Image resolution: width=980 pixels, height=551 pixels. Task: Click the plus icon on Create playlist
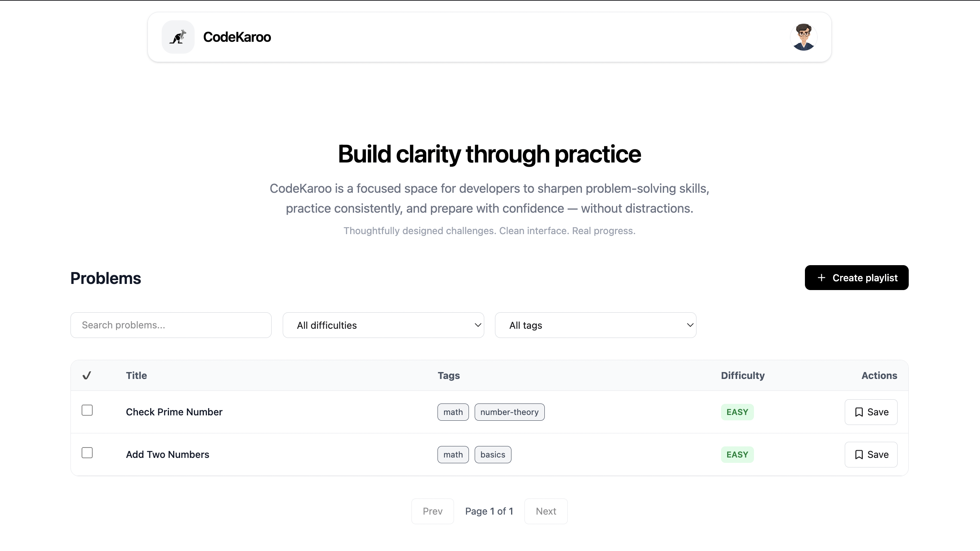[821, 277]
